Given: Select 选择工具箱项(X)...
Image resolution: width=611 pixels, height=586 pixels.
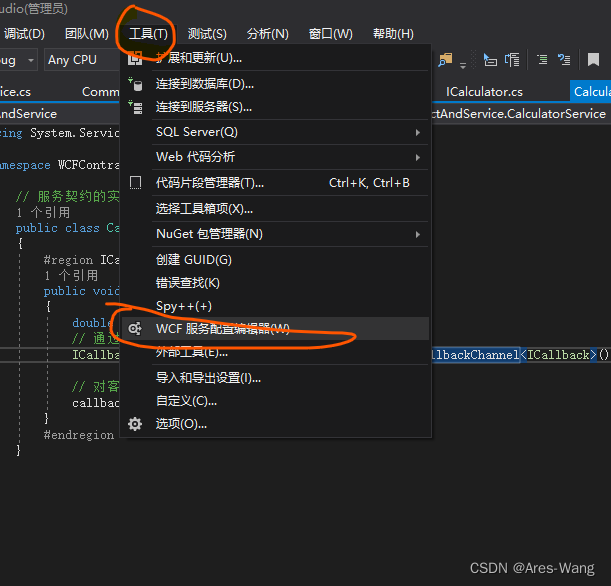Looking at the screenshot, I should tap(275, 209).
